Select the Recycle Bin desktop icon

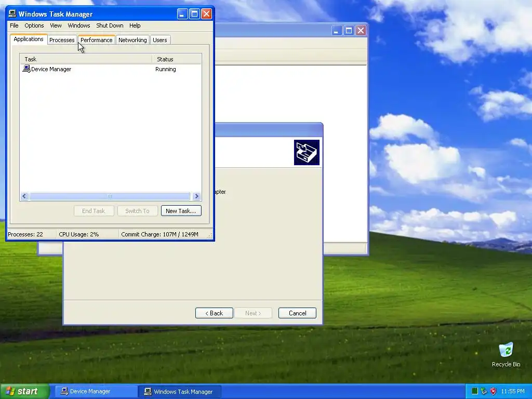pos(506,355)
